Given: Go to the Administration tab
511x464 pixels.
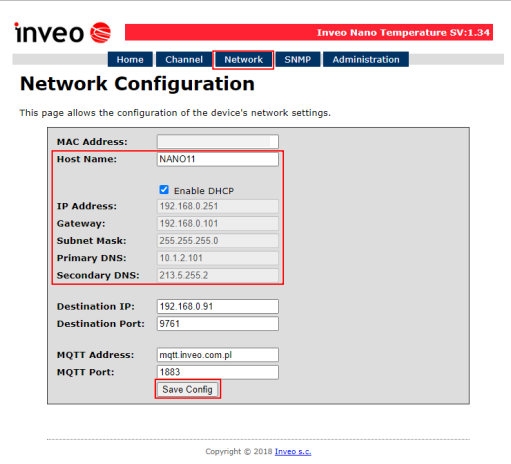Looking at the screenshot, I should (x=366, y=59).
